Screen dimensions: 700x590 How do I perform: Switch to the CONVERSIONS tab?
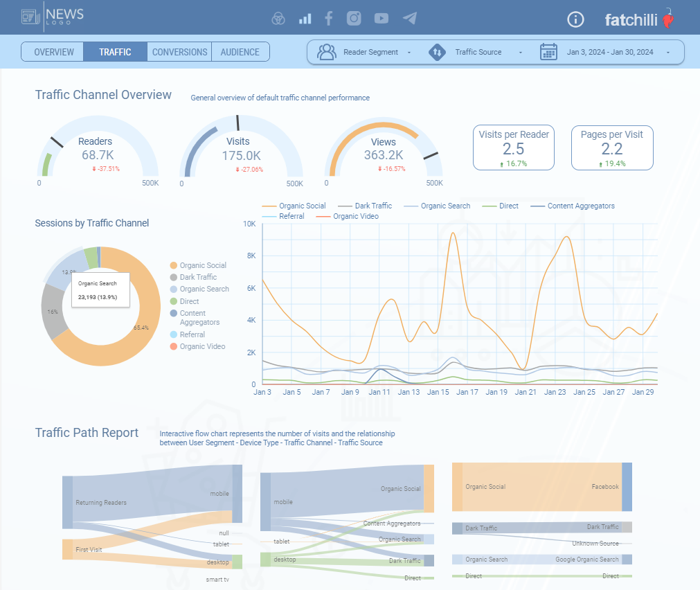pyautogui.click(x=179, y=51)
